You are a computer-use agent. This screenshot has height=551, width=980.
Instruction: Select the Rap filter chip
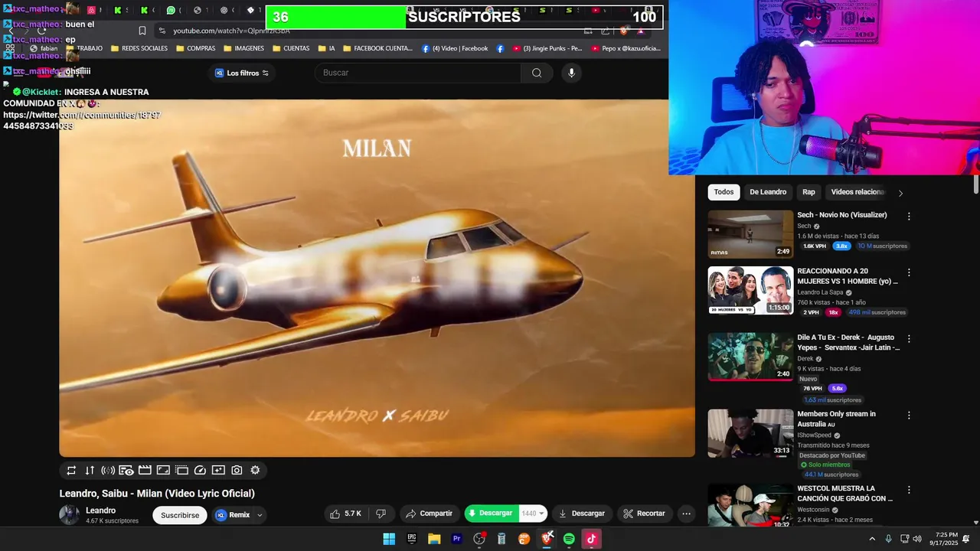pos(808,192)
